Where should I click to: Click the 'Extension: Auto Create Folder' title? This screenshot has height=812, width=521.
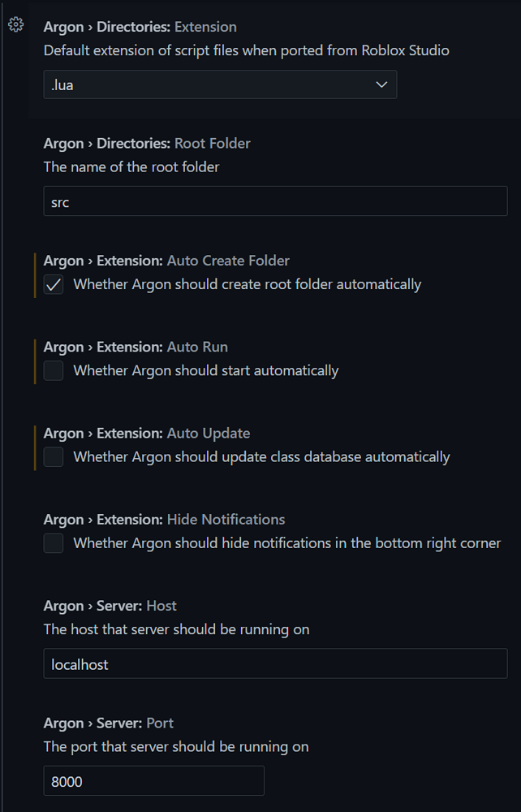click(x=166, y=261)
